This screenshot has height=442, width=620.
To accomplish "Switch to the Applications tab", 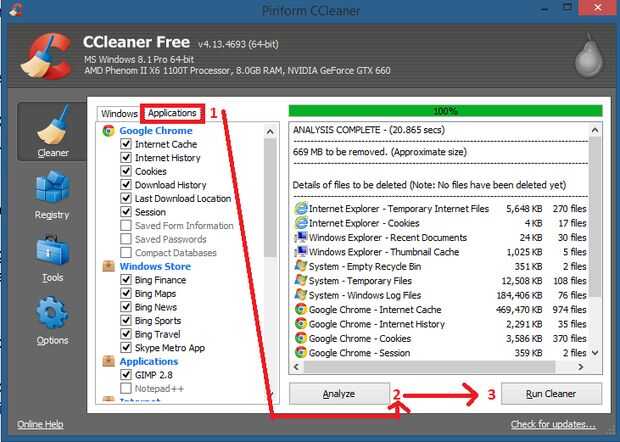I will pos(172,113).
